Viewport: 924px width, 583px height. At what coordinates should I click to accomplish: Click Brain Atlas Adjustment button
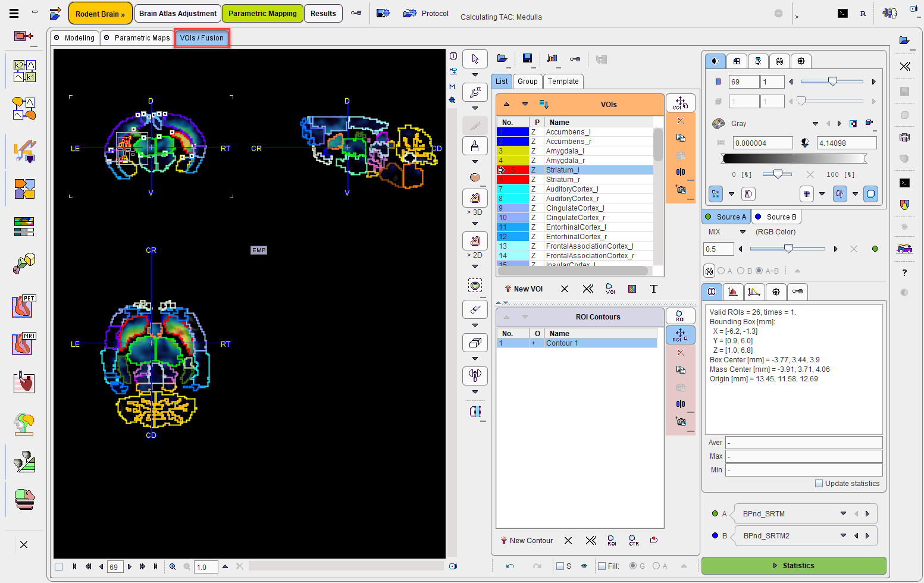(x=177, y=13)
